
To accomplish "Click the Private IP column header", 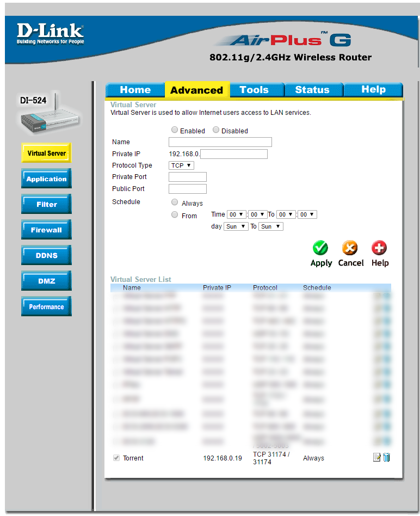I will (x=217, y=287).
